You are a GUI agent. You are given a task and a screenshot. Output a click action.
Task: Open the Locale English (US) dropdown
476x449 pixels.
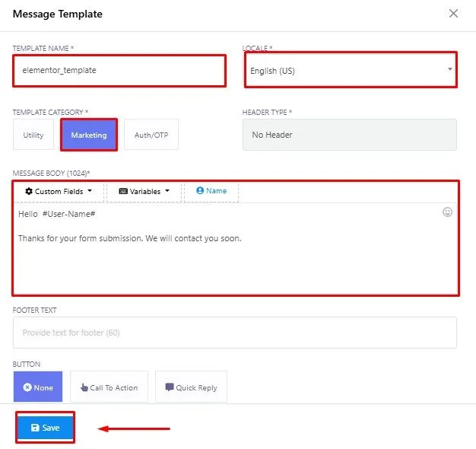pyautogui.click(x=351, y=70)
